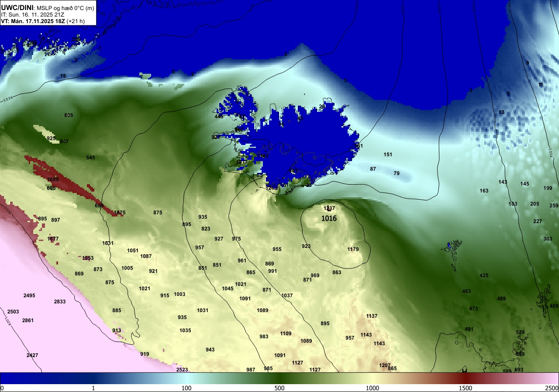
Task: Click the value 545 on the map
Action: click(x=90, y=158)
